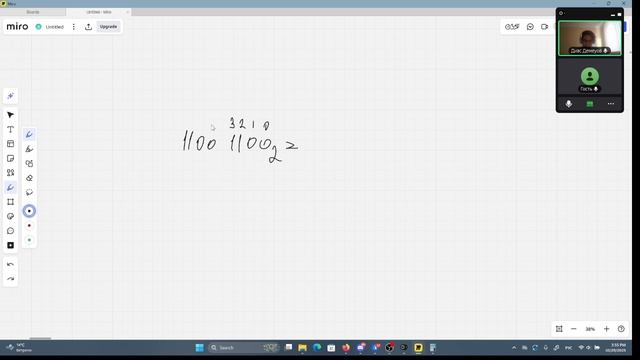Open Firefox from taskbar
640x360 pixels.
point(346,348)
